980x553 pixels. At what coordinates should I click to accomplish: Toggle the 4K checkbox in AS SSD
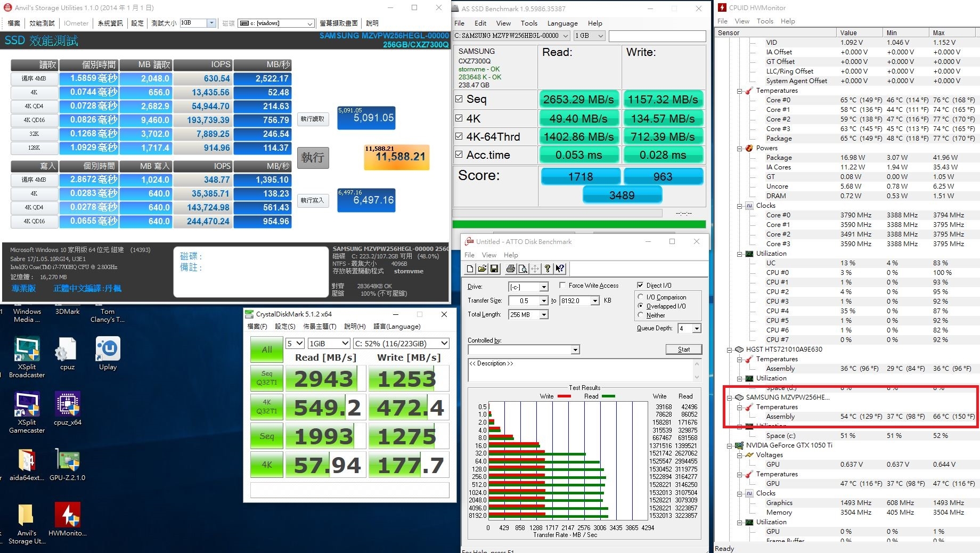[459, 118]
